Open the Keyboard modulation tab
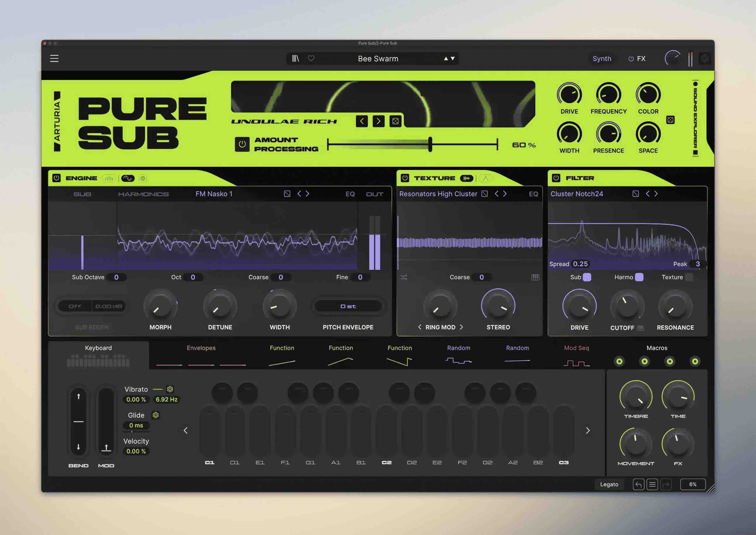This screenshot has width=756, height=535. click(98, 355)
